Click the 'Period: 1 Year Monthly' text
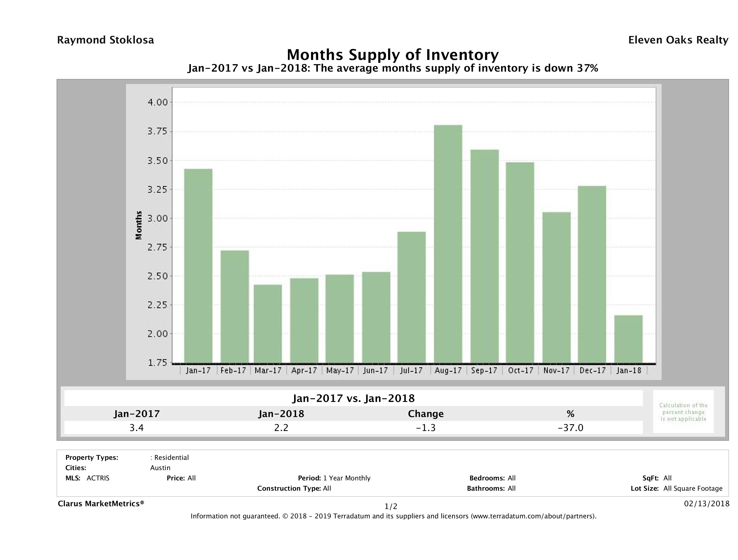The image size is (738, 560). click(x=334, y=478)
